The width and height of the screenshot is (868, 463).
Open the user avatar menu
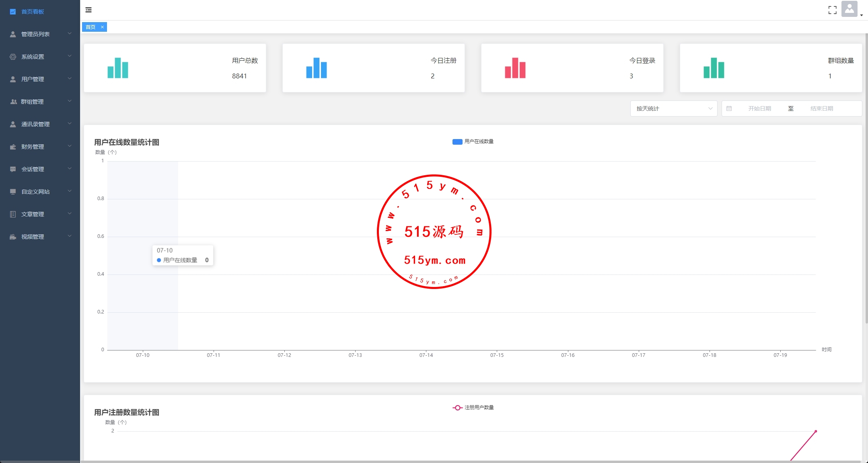point(849,9)
